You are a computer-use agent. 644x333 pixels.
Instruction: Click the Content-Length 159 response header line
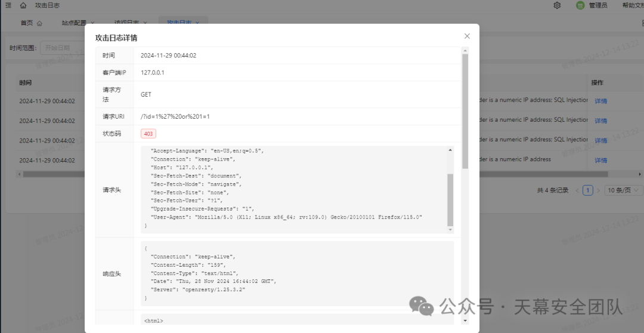[190, 265]
